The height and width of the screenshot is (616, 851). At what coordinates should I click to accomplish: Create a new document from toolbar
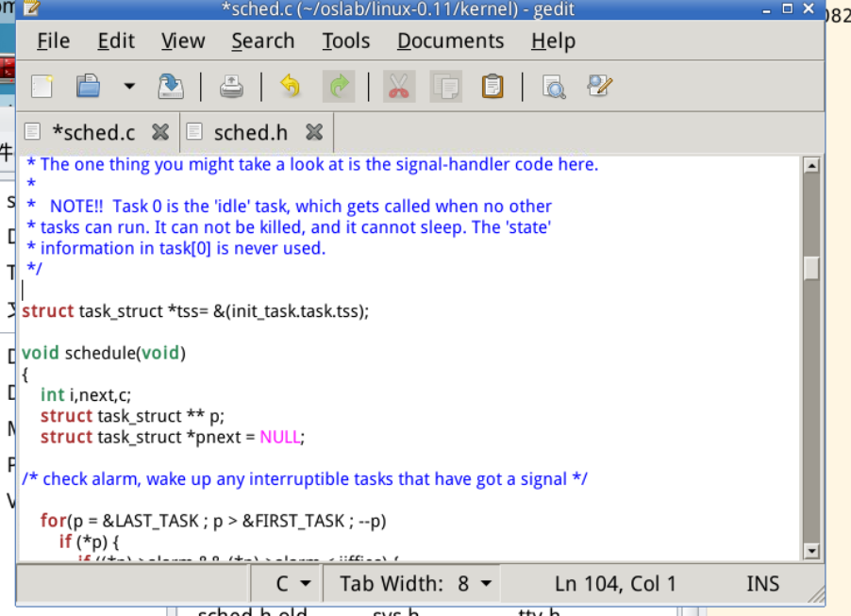(x=42, y=87)
